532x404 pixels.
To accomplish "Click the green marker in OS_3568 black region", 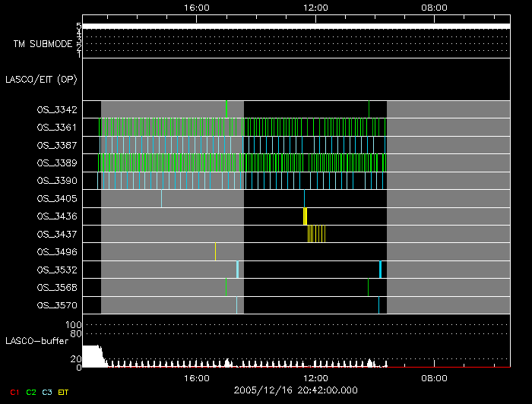I will coord(368,287).
